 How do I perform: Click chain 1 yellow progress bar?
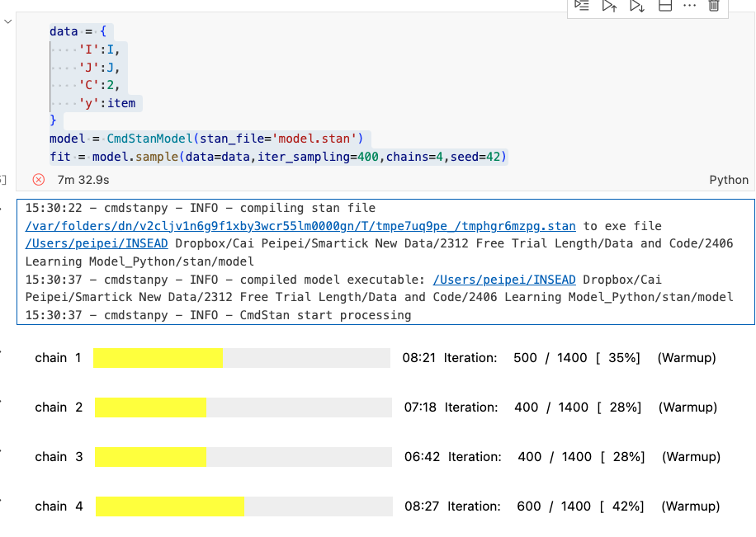(158, 358)
